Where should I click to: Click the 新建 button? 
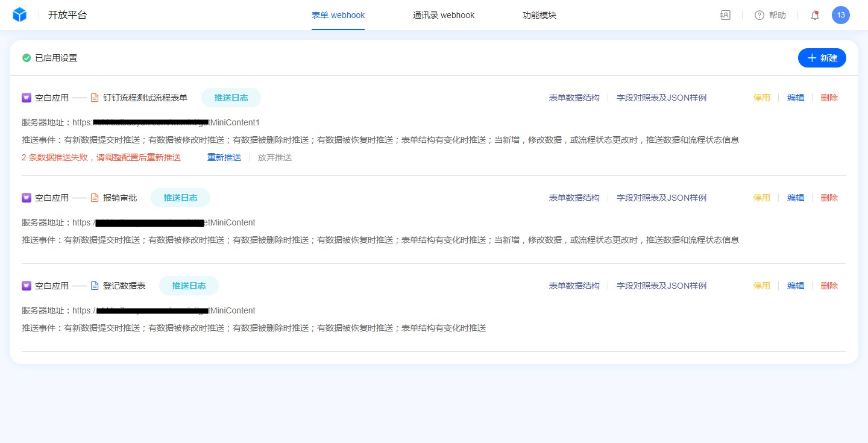point(822,58)
